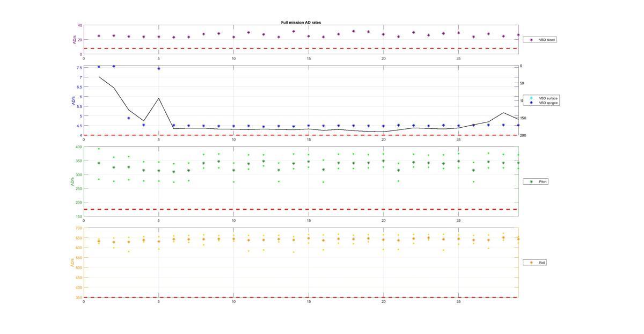Click the red dashed threshold line in VBD bleed plot

coord(301,48)
